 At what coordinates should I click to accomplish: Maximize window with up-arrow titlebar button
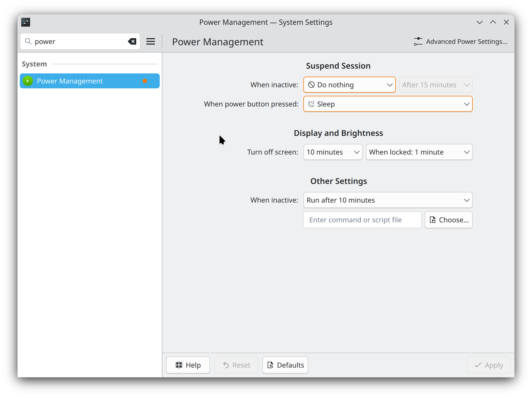pyautogui.click(x=493, y=22)
